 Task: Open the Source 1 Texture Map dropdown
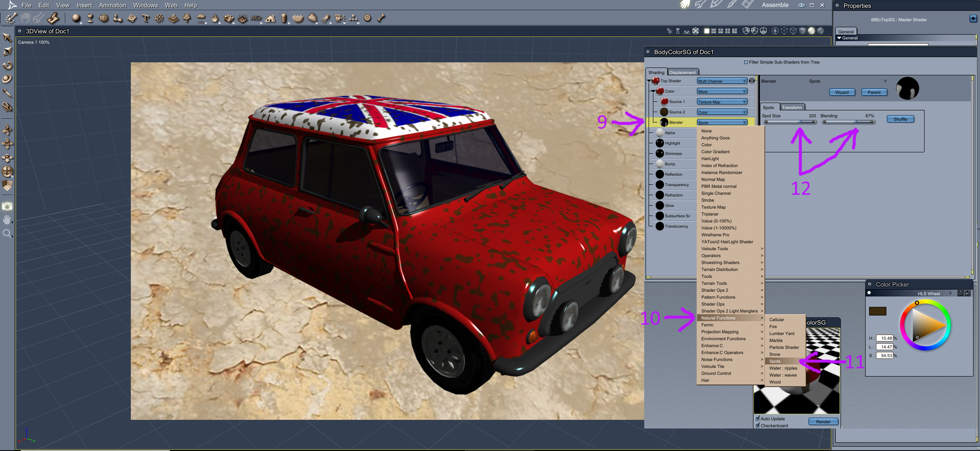(x=722, y=102)
